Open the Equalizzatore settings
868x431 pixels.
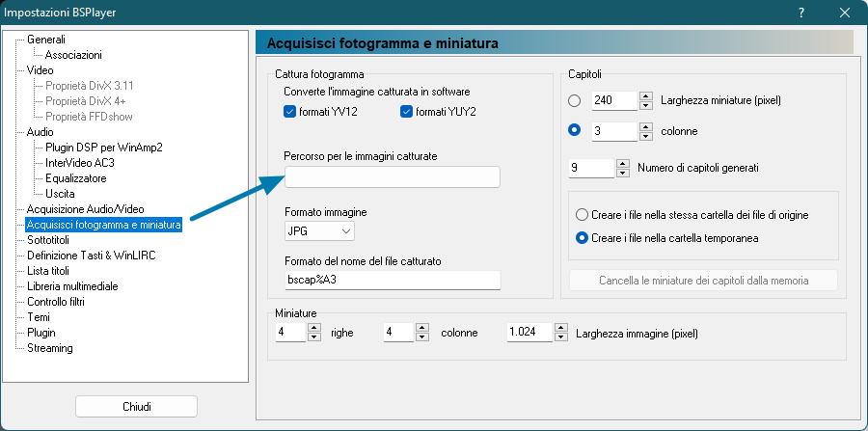pyautogui.click(x=76, y=178)
